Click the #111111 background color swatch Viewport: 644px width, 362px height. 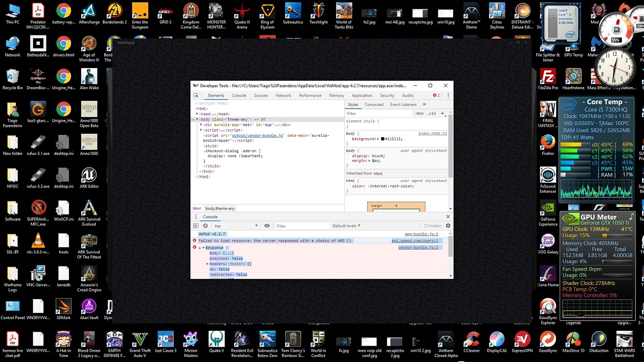[x=383, y=139]
